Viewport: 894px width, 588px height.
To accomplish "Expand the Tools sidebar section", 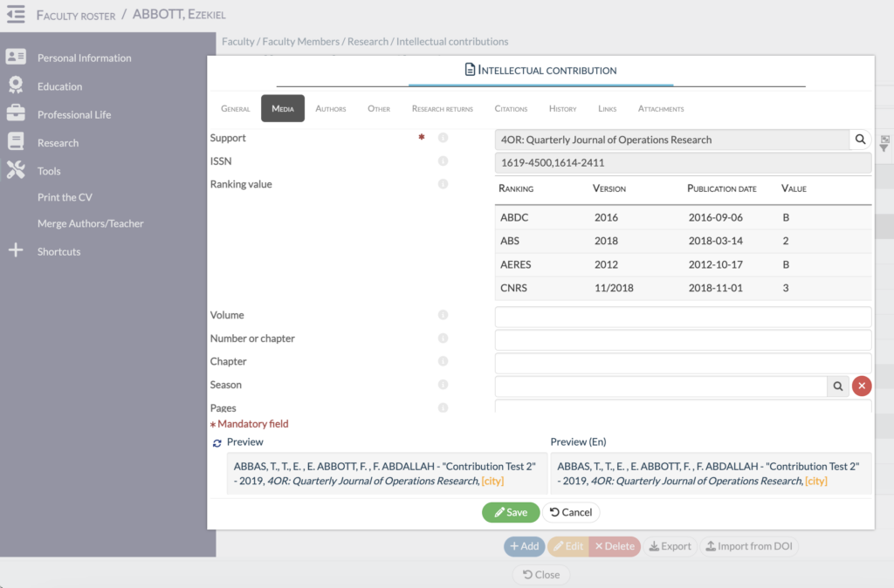I will coord(49,171).
